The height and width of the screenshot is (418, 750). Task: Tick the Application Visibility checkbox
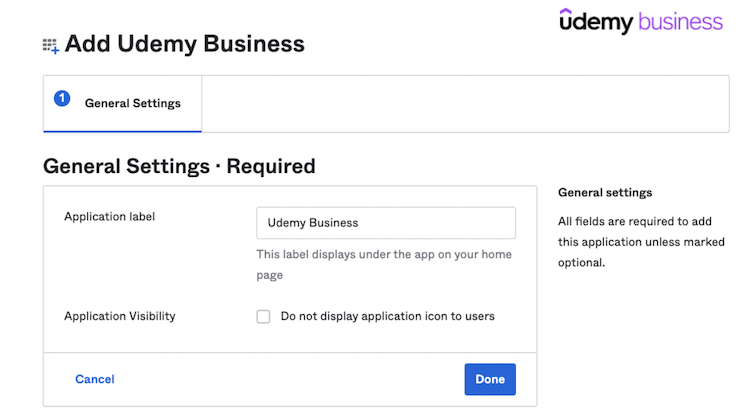263,317
